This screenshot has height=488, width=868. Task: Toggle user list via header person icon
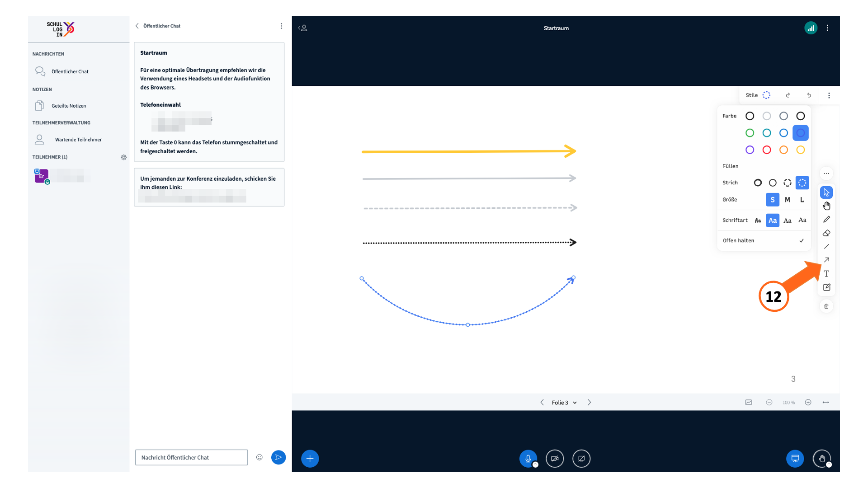coord(303,28)
